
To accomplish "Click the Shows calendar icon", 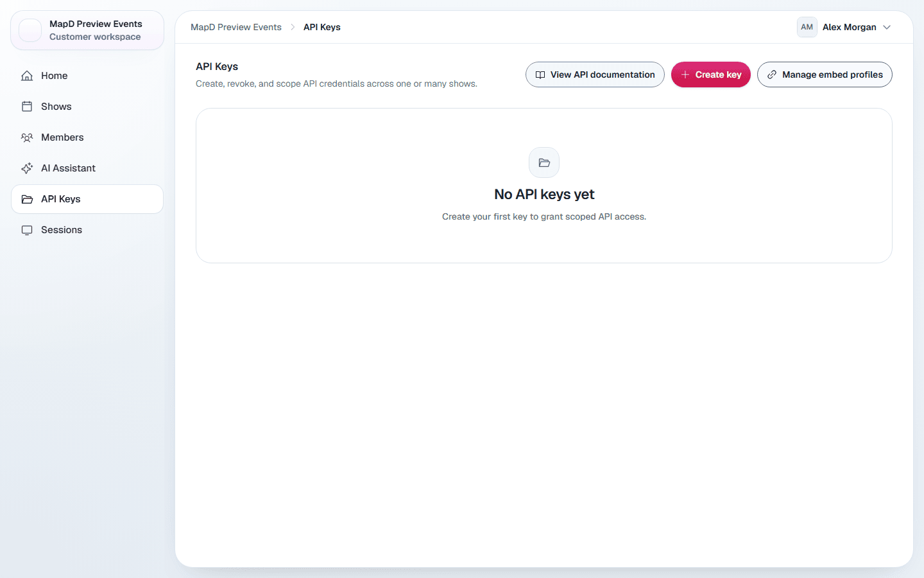I will click(27, 107).
